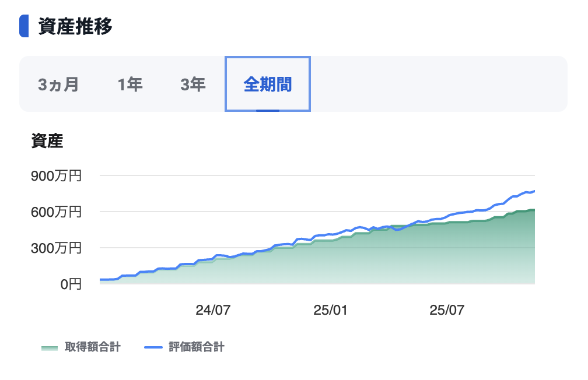The width and height of the screenshot is (588, 380).
Task: Click the 300万円 y-axis label
Action: click(56, 248)
